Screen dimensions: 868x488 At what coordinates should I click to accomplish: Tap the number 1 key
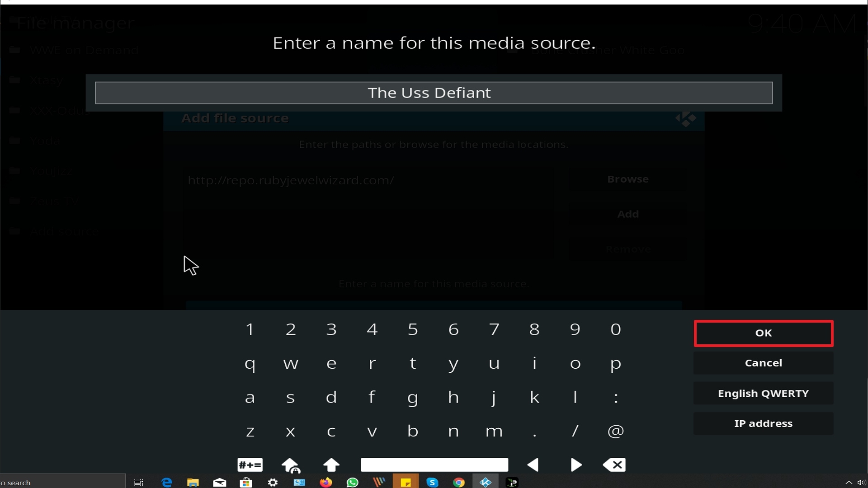(x=250, y=329)
